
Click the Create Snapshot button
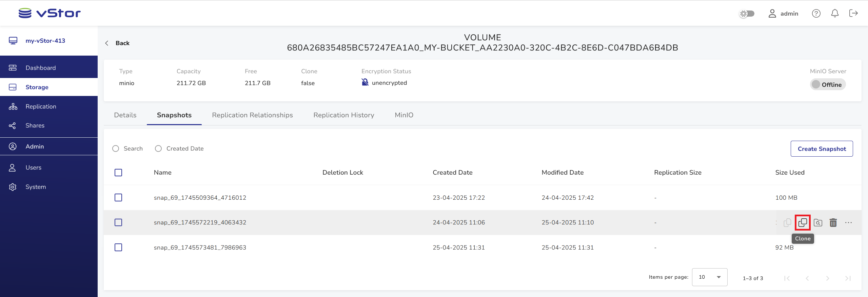(x=821, y=149)
